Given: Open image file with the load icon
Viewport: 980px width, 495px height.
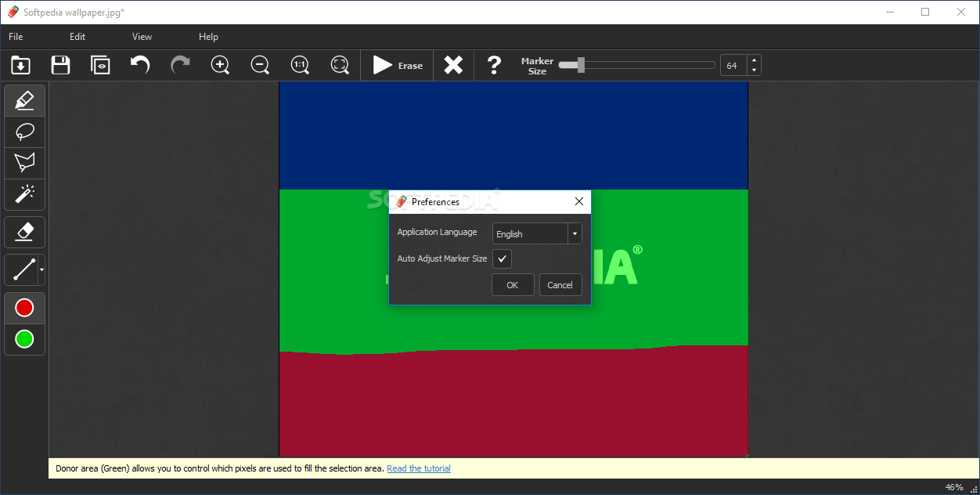Looking at the screenshot, I should point(21,65).
